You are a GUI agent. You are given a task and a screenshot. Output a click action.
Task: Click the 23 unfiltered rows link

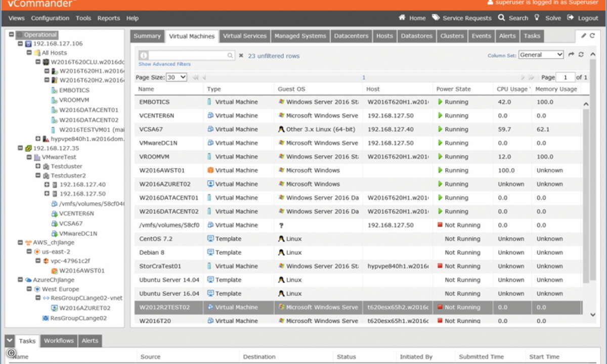274,56
